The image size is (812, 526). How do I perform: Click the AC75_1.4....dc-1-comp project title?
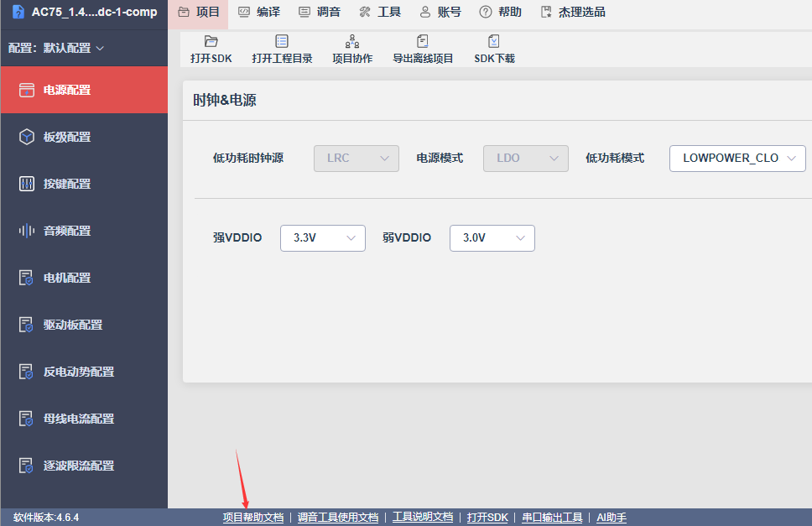[x=94, y=12]
